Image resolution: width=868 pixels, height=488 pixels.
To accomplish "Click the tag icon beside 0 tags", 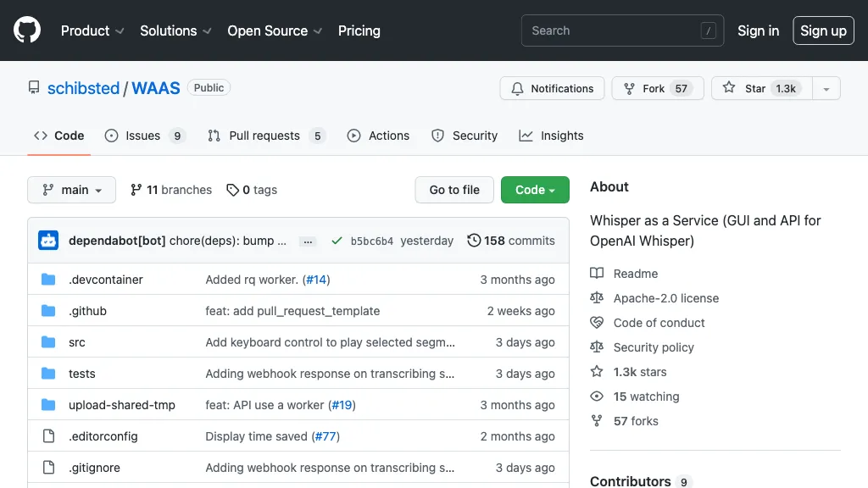I will (x=232, y=190).
